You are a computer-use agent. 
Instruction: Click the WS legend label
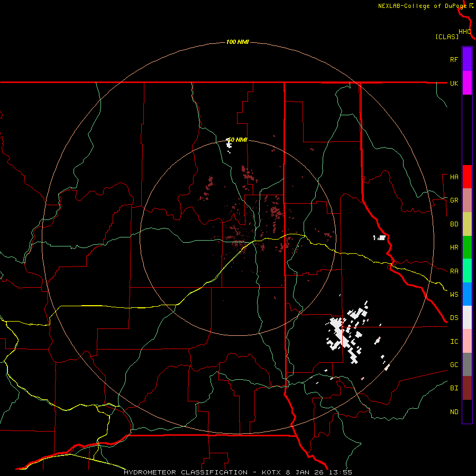pos(454,295)
